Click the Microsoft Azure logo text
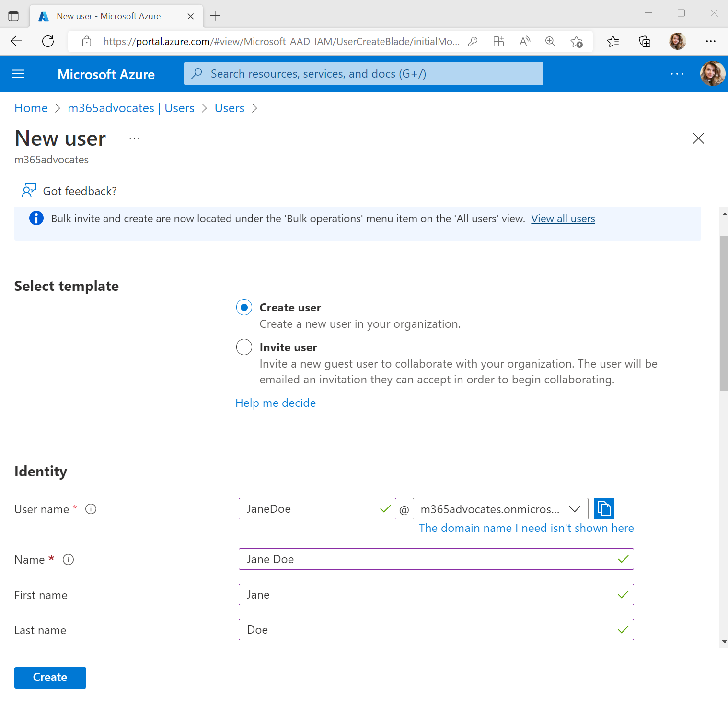 106,74
